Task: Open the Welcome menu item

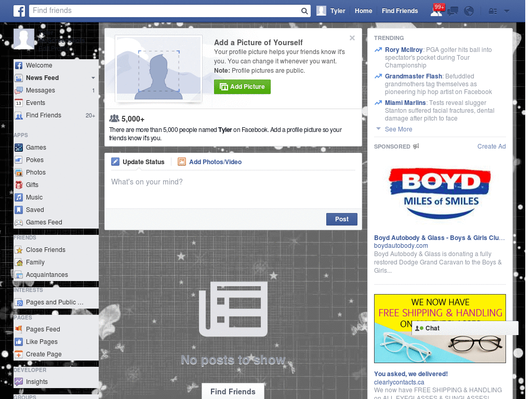Action: pos(56,65)
